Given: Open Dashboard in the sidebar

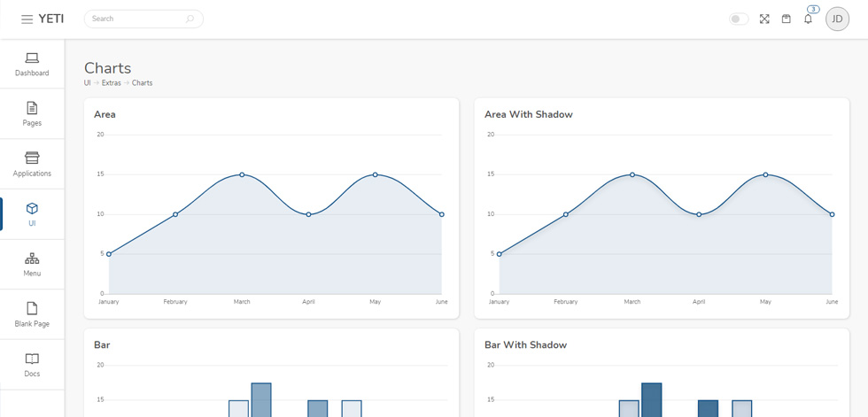Looking at the screenshot, I should [x=32, y=64].
